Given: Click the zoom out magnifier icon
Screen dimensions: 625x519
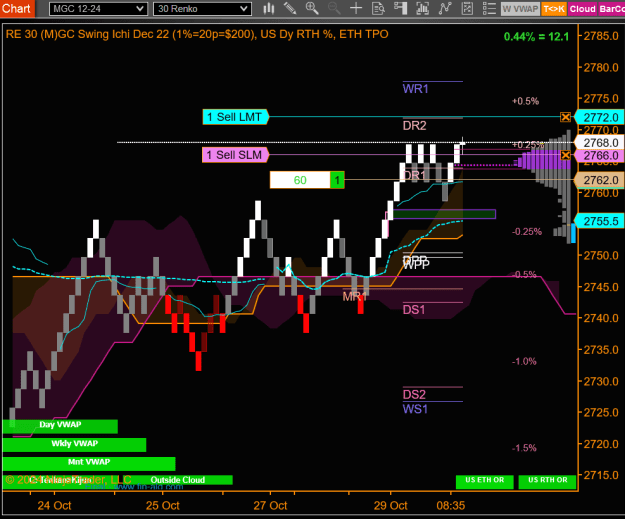Looking at the screenshot, I should pyautogui.click(x=334, y=8).
